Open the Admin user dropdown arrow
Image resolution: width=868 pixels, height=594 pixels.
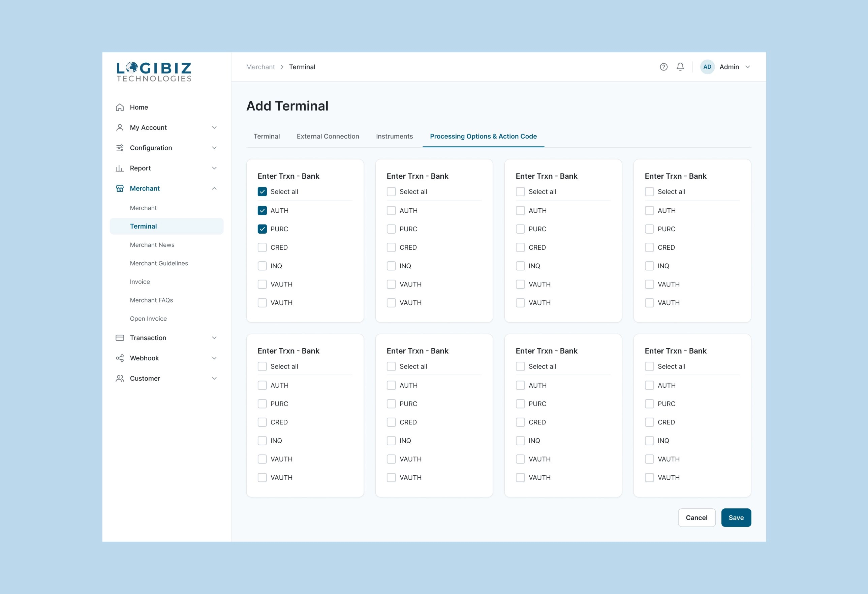[x=747, y=67]
